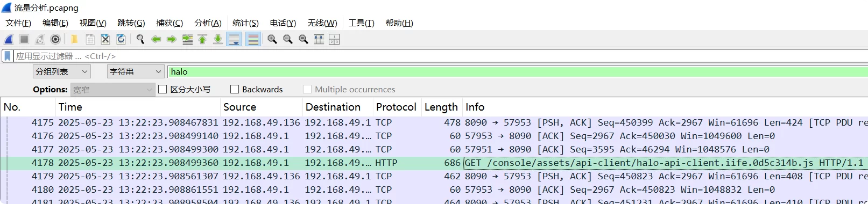The width and height of the screenshot is (868, 204).
Task: Jump to the last packet
Action: click(x=218, y=39)
